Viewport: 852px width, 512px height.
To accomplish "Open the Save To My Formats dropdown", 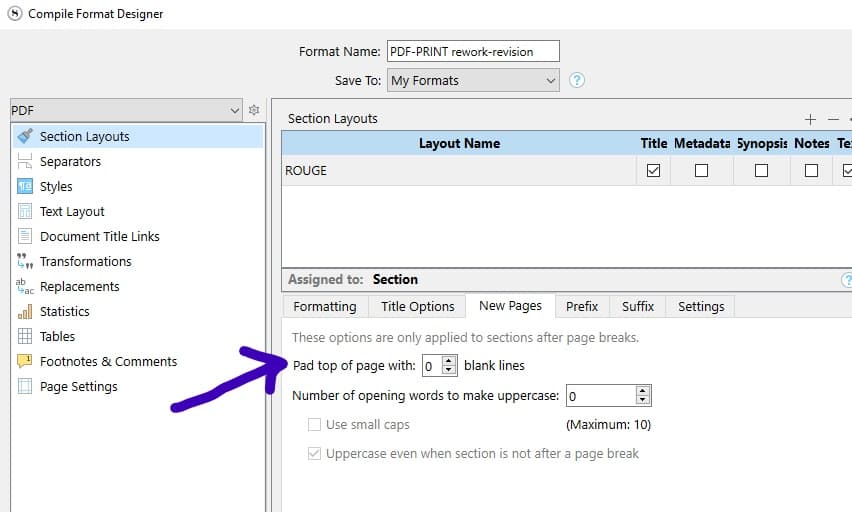I will click(473, 80).
